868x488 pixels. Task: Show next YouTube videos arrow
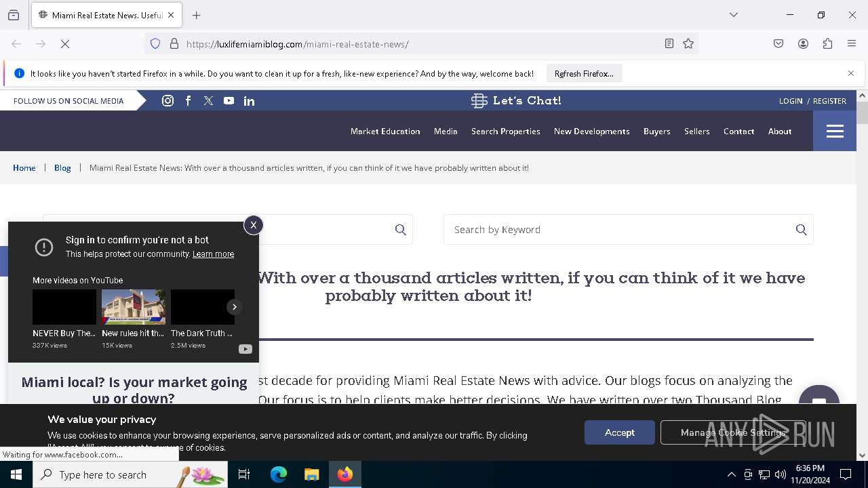point(234,307)
